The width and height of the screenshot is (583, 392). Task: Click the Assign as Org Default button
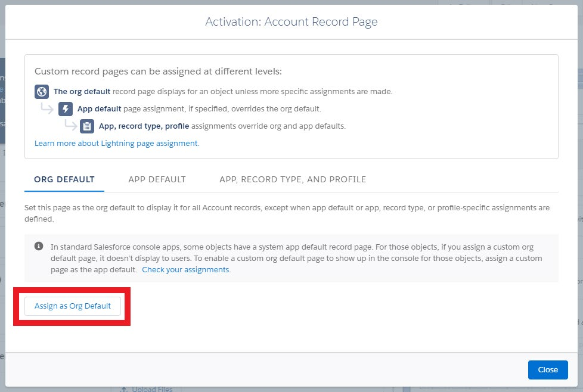point(73,306)
